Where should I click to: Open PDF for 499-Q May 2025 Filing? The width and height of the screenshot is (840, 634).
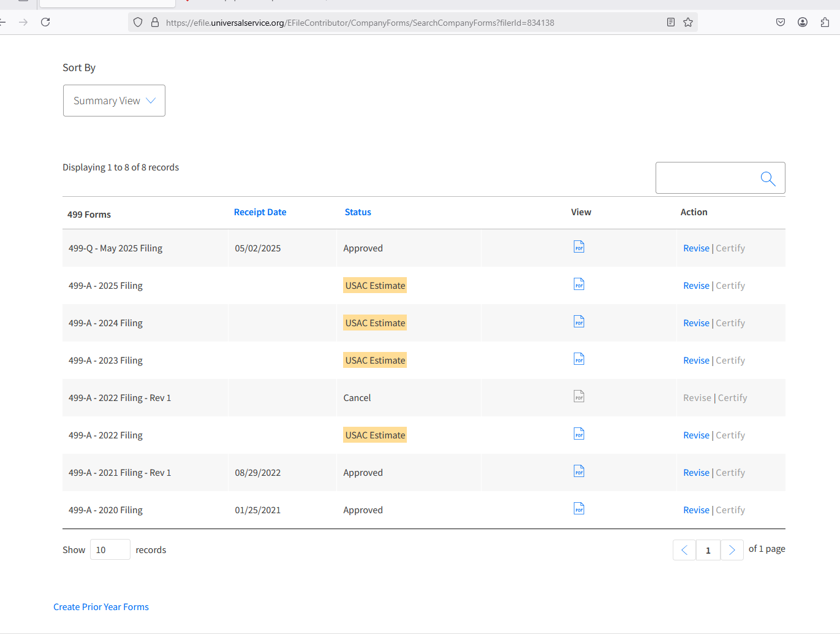[x=578, y=247]
